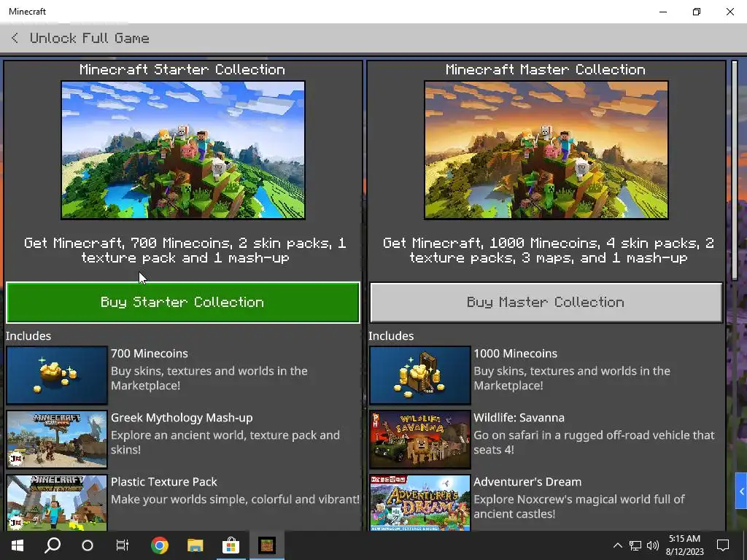Launch Google Chrome from the taskbar

[160, 545]
